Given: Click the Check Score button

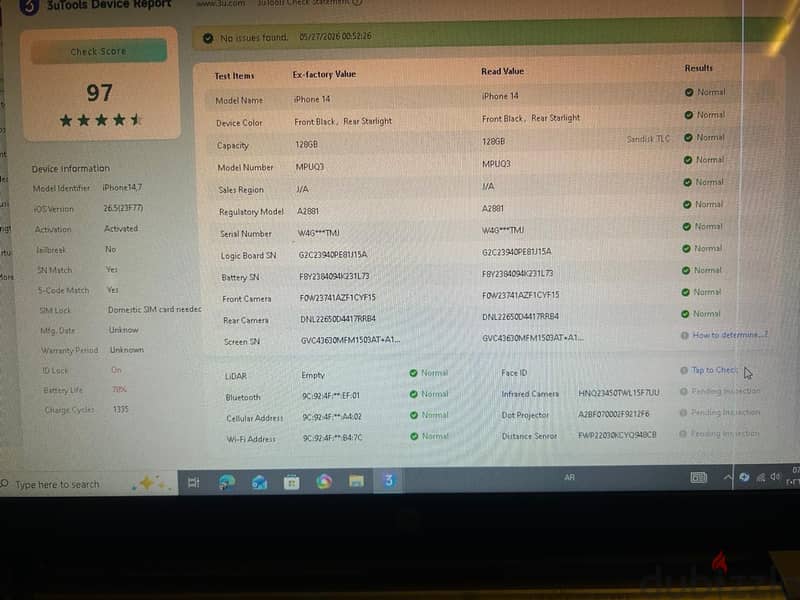Looking at the screenshot, I should (98, 52).
